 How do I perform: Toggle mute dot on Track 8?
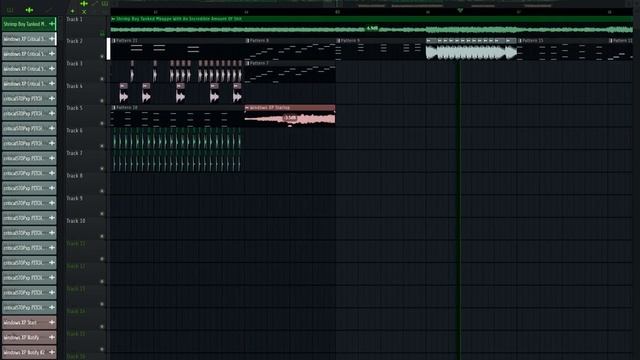tap(102, 191)
